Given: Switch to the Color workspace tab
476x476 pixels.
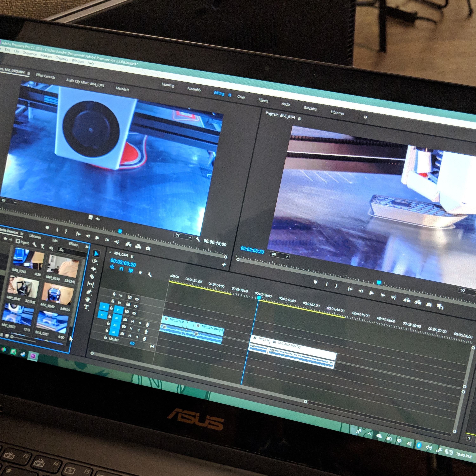Looking at the screenshot, I should [241, 97].
